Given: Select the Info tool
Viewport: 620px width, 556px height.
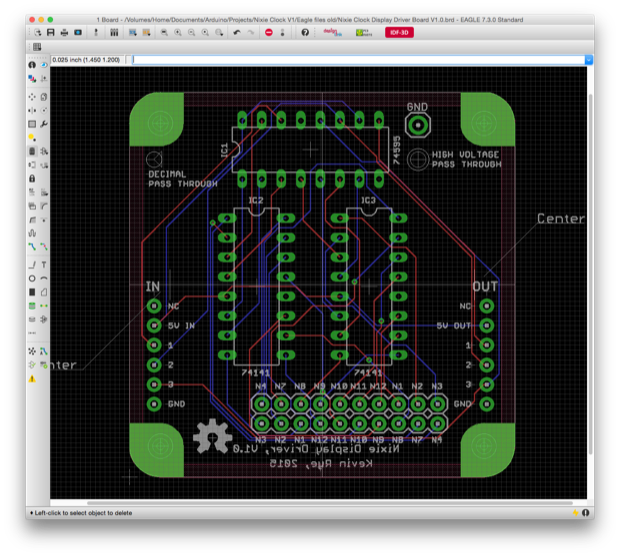Looking at the screenshot, I should pos(32,65).
